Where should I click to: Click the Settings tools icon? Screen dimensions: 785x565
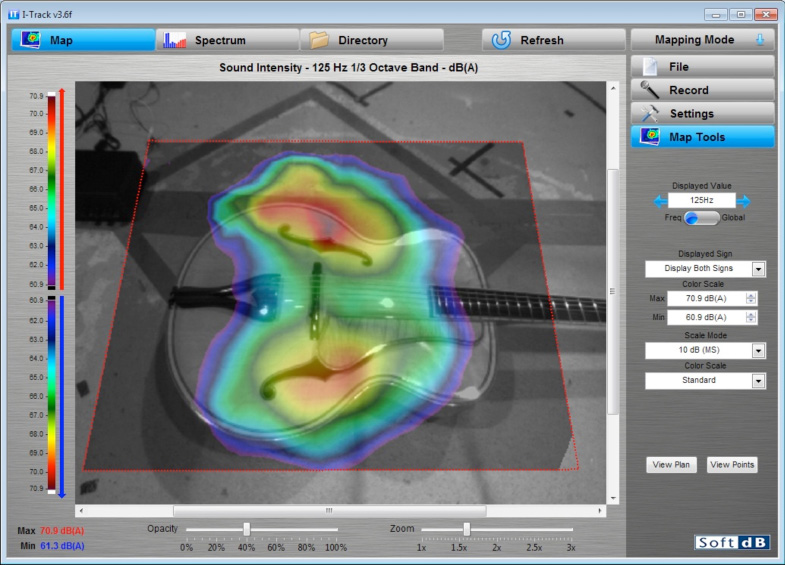tap(651, 113)
